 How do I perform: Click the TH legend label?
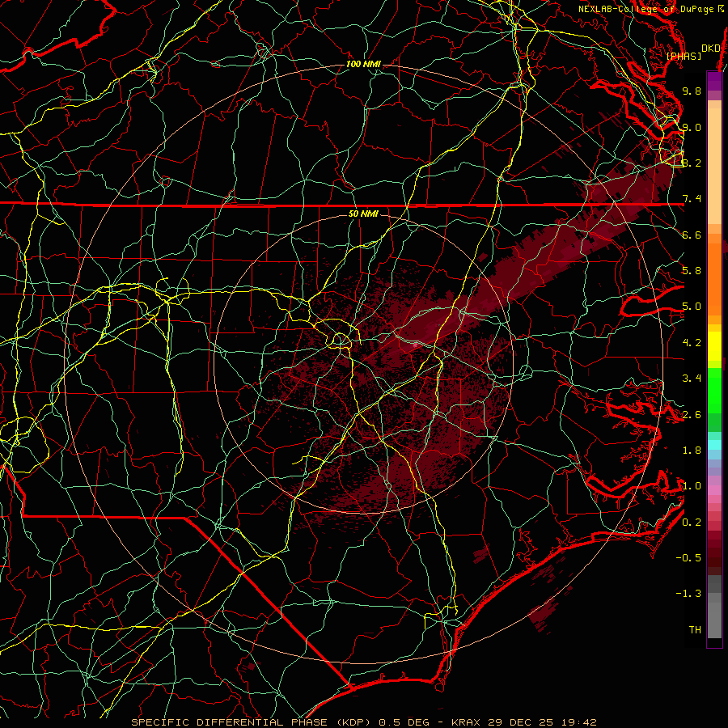tap(695, 630)
